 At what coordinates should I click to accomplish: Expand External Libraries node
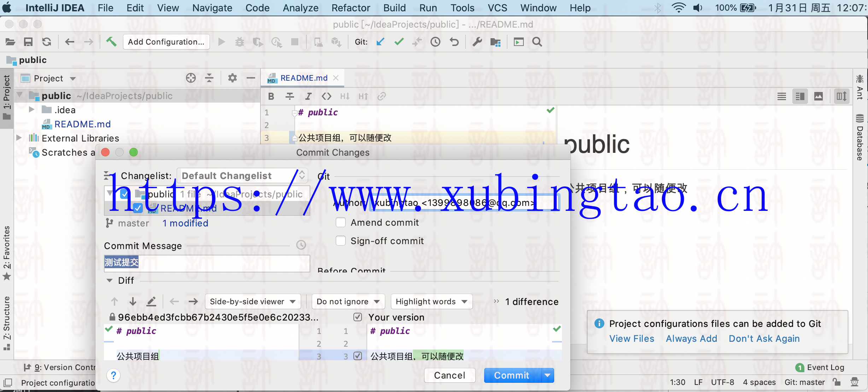(x=19, y=138)
